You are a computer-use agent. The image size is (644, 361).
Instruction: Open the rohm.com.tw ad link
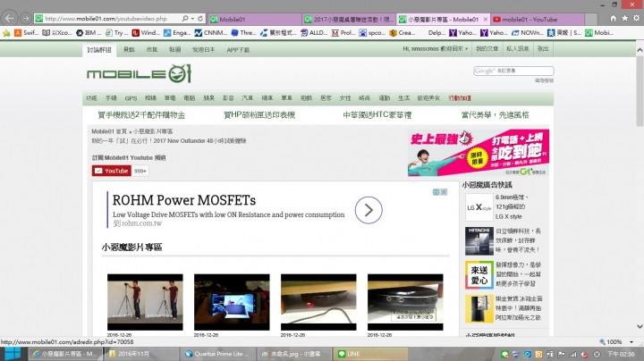[x=138, y=223]
